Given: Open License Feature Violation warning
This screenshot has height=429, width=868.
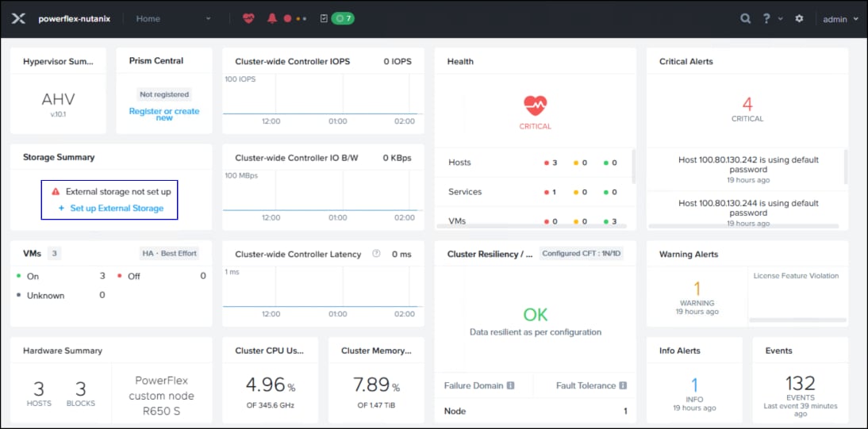Looking at the screenshot, I should 796,276.
